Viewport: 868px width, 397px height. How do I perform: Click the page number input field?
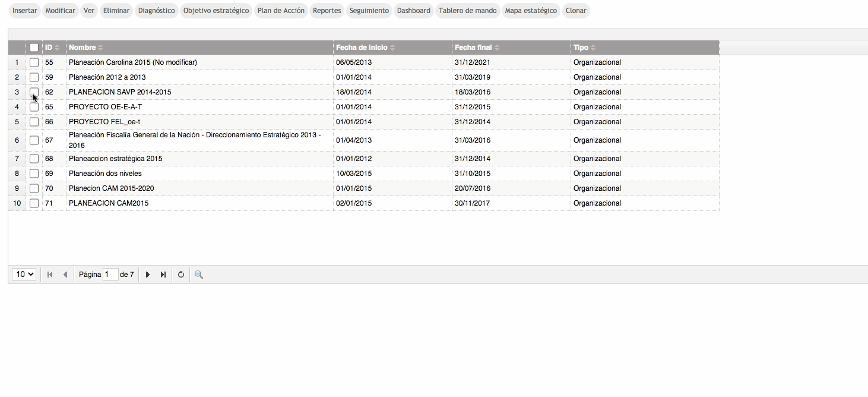[110, 275]
